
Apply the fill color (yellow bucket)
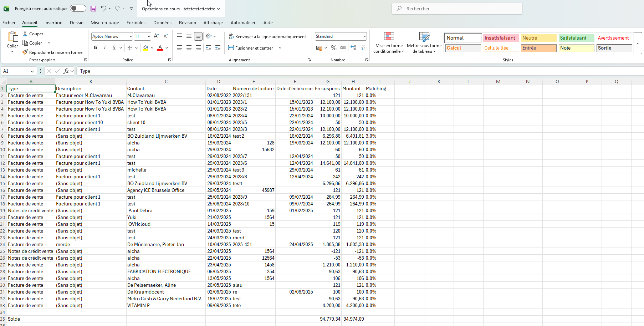coord(145,48)
